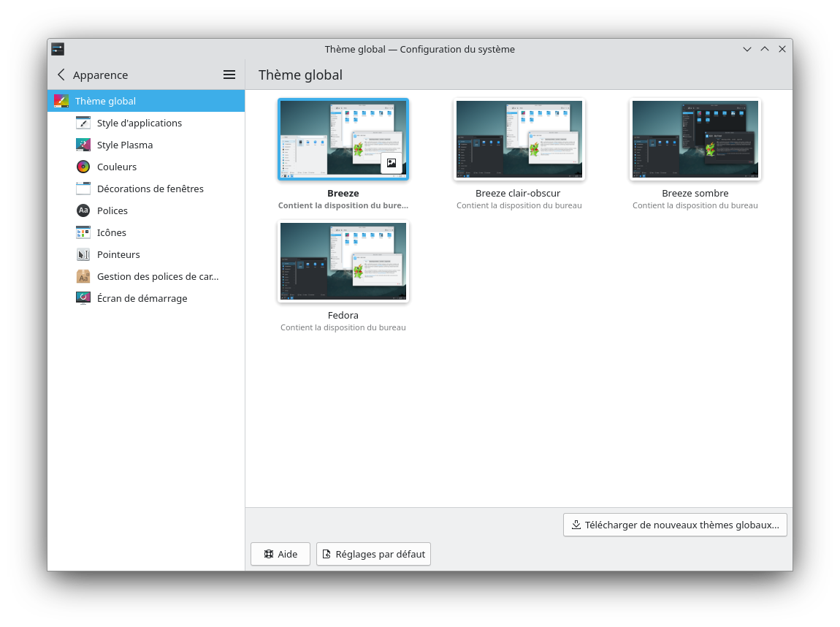840x627 pixels.
Task: Click Télécharger de nouveaux thèmes globaux
Action: 675,525
